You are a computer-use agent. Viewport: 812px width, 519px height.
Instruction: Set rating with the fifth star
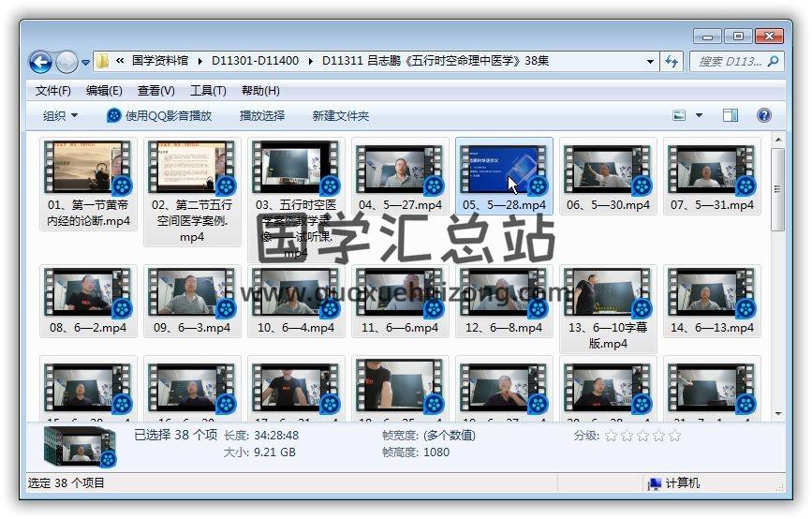click(674, 436)
